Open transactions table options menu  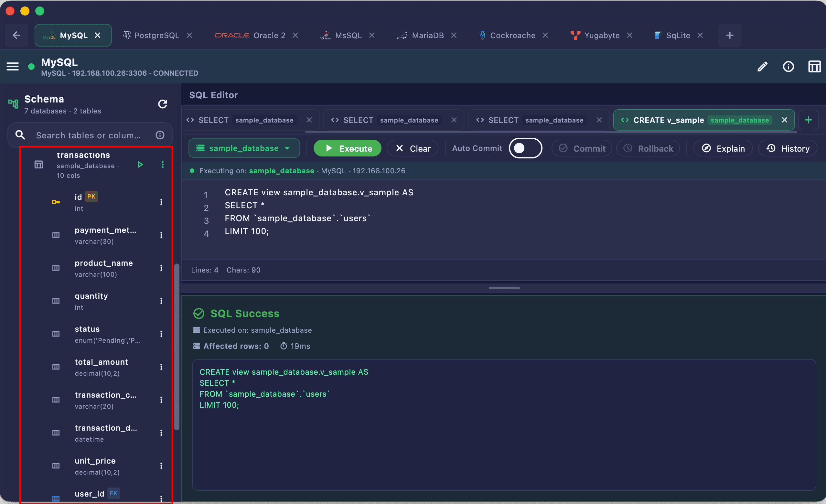[x=163, y=165]
